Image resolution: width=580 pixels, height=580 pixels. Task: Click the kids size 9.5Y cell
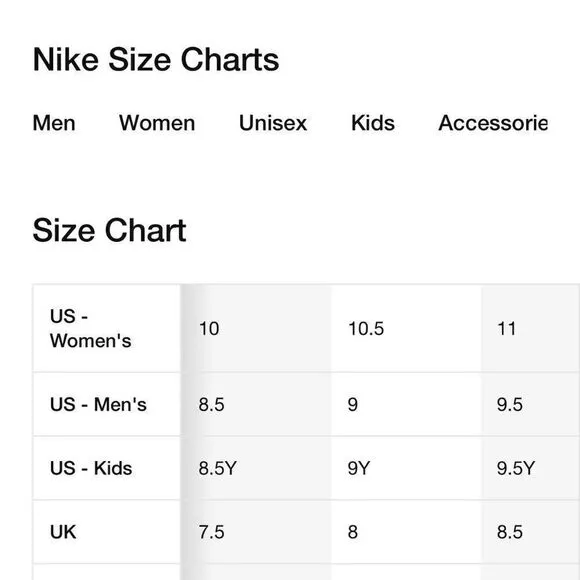tap(530, 468)
